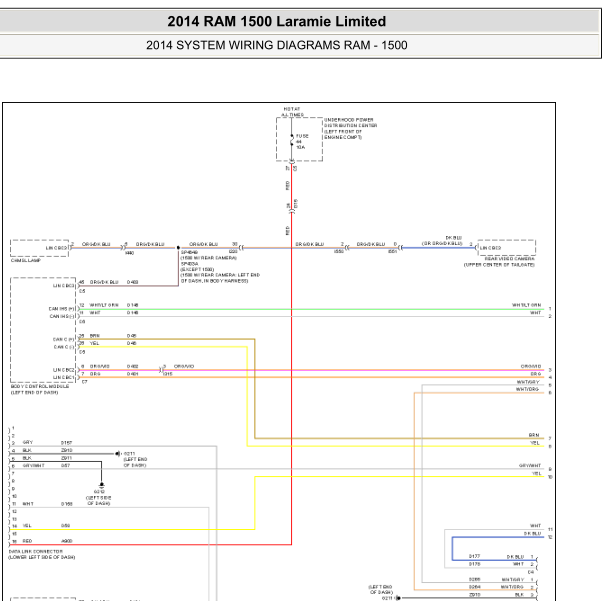This screenshot has width=605, height=601.
Task: Click the "SP4849" splice label
Action: pos(189,252)
